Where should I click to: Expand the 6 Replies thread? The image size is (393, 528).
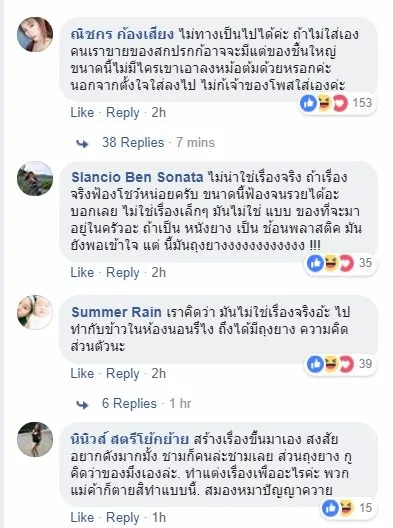pyautogui.click(x=129, y=403)
